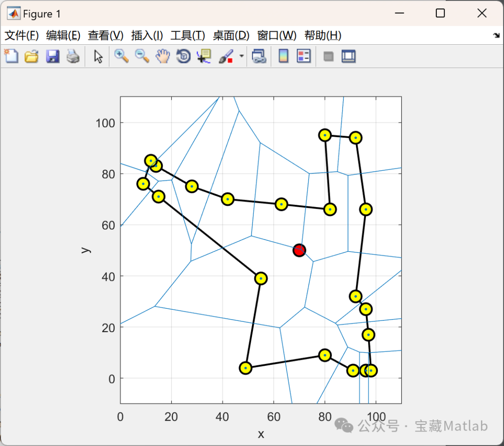504x446 pixels.
Task: Click the Open File folder icon
Action: (32, 56)
